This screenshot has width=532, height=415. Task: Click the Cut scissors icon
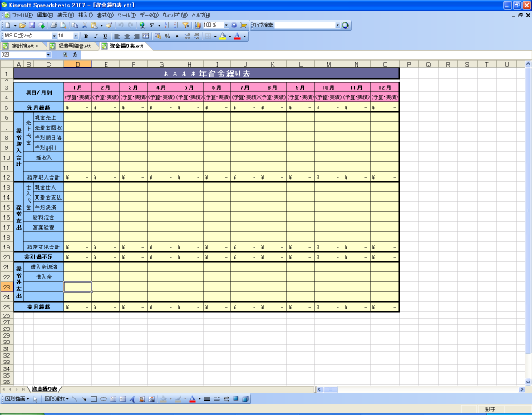click(85, 26)
